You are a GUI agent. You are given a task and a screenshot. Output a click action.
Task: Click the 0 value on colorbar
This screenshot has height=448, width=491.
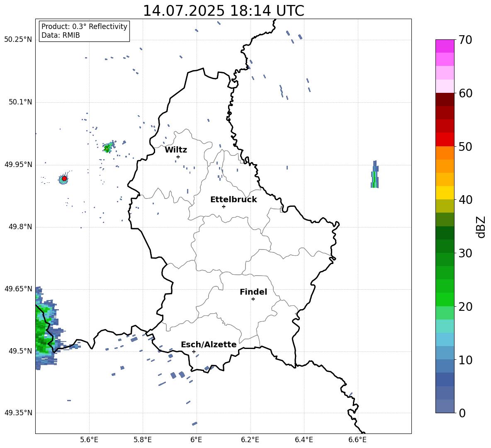tap(462, 413)
